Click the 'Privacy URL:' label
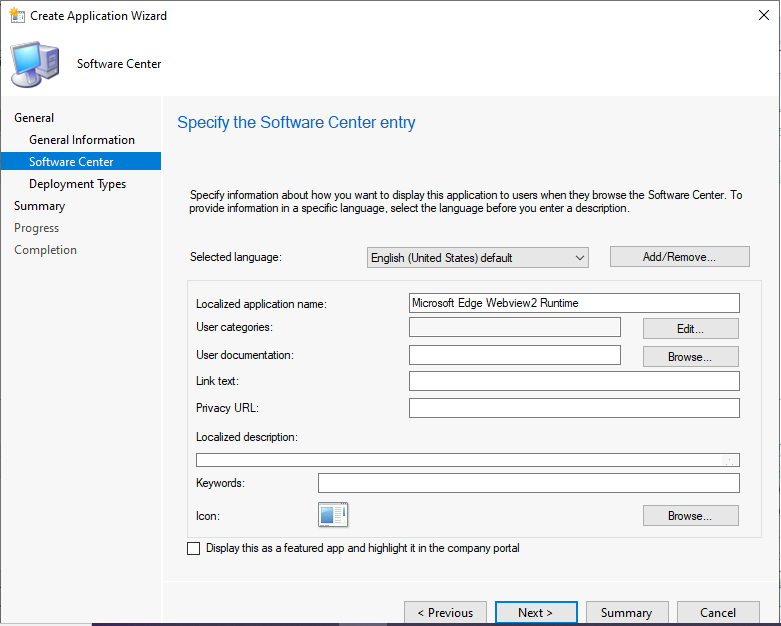The height and width of the screenshot is (626, 781). [x=228, y=408]
